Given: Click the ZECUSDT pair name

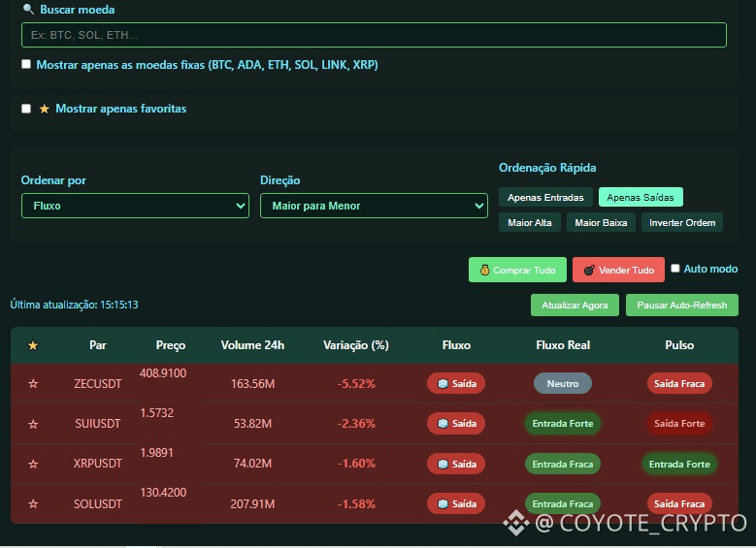Looking at the screenshot, I should pyautogui.click(x=97, y=384).
